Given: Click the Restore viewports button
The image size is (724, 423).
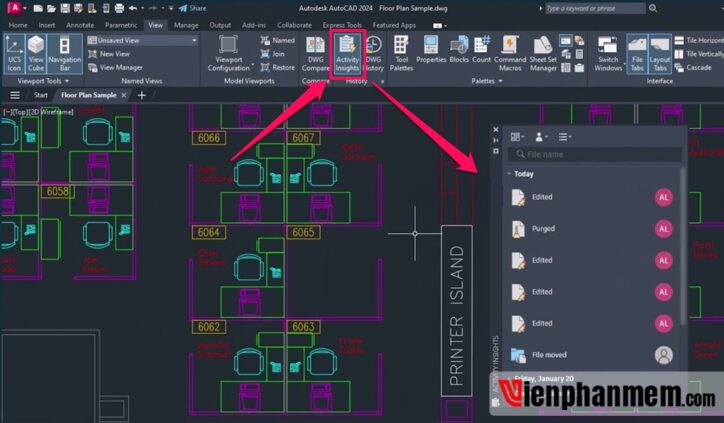Looking at the screenshot, I should (278, 67).
